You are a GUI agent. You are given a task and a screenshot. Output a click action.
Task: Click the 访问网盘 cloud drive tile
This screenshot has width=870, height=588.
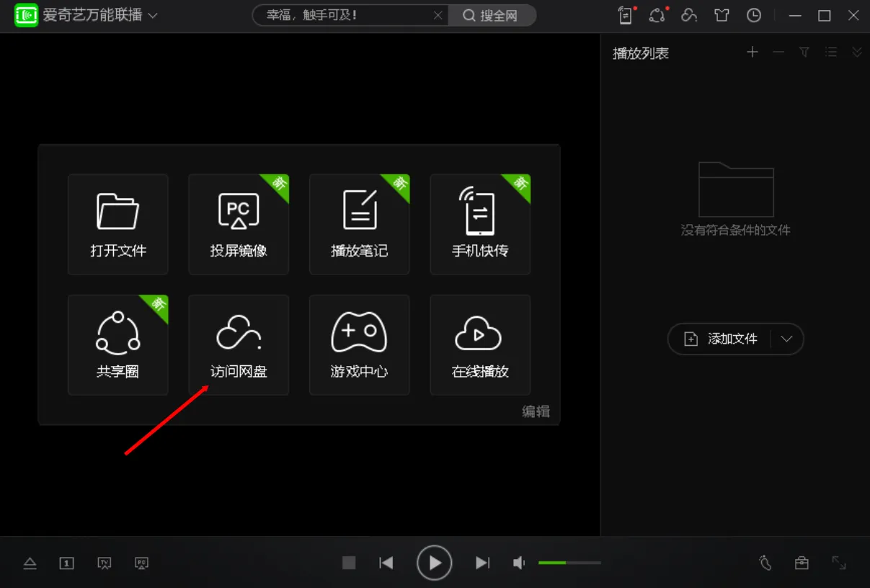[x=239, y=345]
